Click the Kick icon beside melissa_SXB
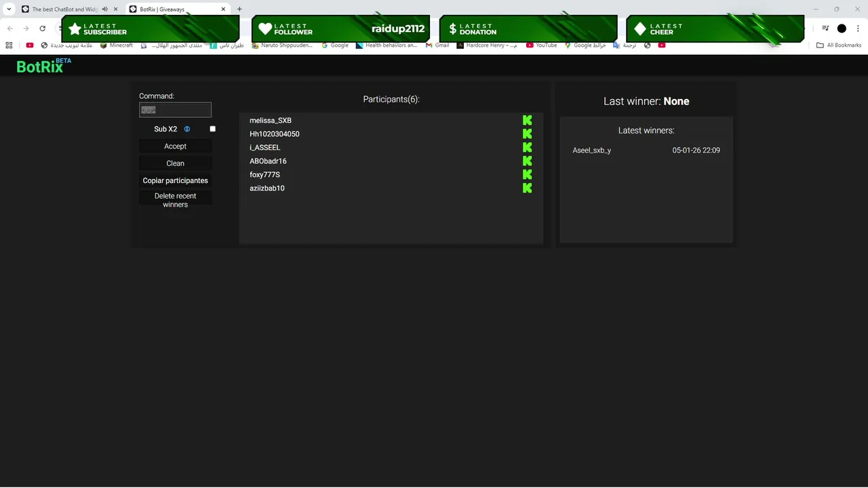The height and width of the screenshot is (488, 868). (527, 120)
